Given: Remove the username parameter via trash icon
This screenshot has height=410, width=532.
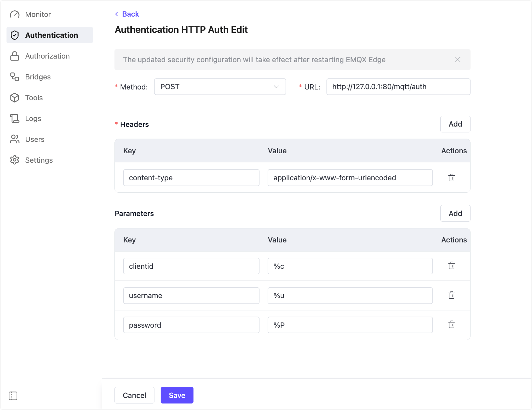Looking at the screenshot, I should (x=451, y=295).
